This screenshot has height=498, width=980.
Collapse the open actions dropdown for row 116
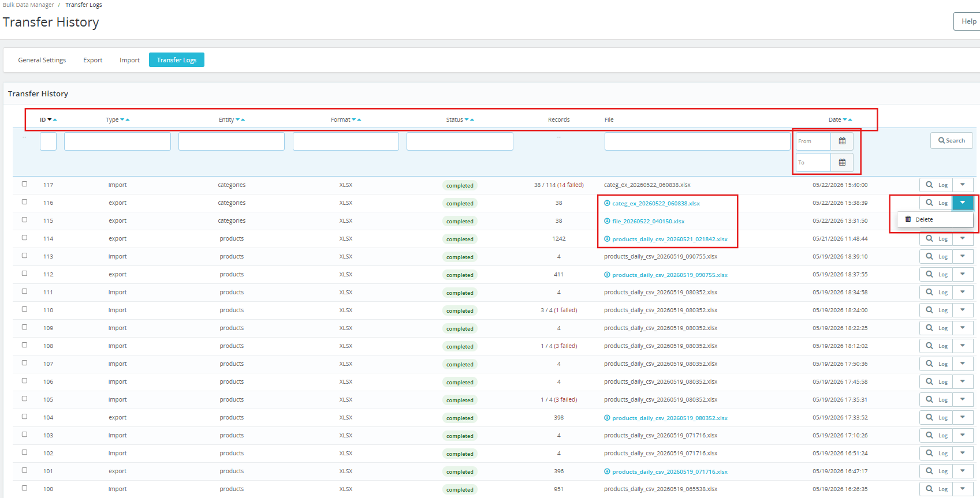[963, 203]
